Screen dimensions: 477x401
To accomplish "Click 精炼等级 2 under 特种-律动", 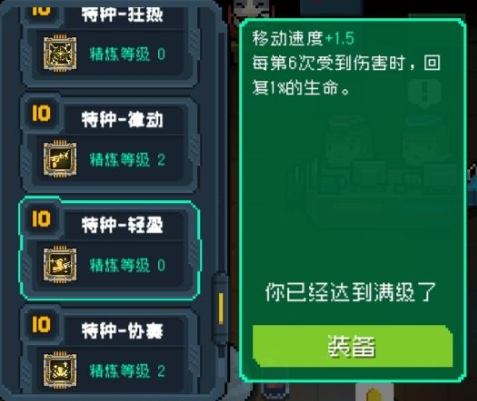I will (x=127, y=160).
